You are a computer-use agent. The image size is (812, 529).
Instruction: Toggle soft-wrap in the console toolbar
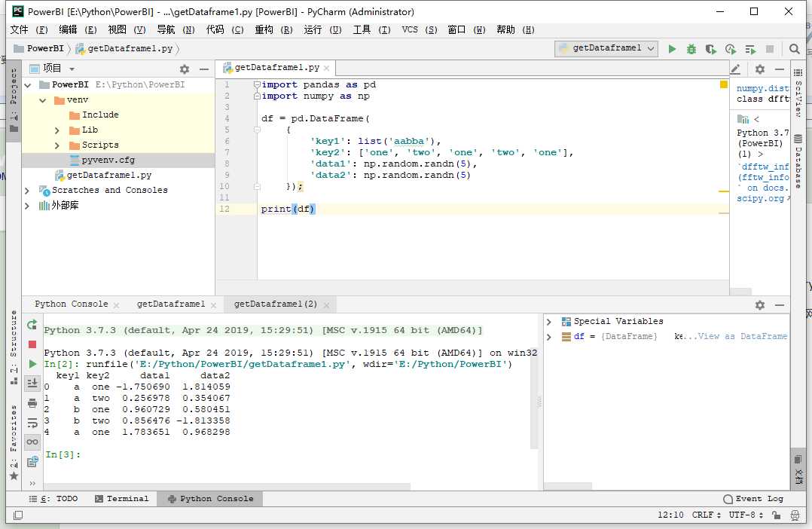tap(32, 423)
